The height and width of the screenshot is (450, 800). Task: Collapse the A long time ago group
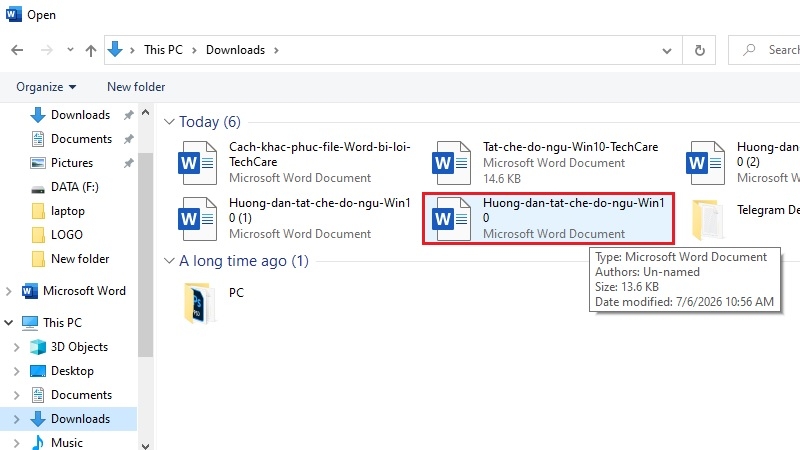pyautogui.click(x=169, y=261)
